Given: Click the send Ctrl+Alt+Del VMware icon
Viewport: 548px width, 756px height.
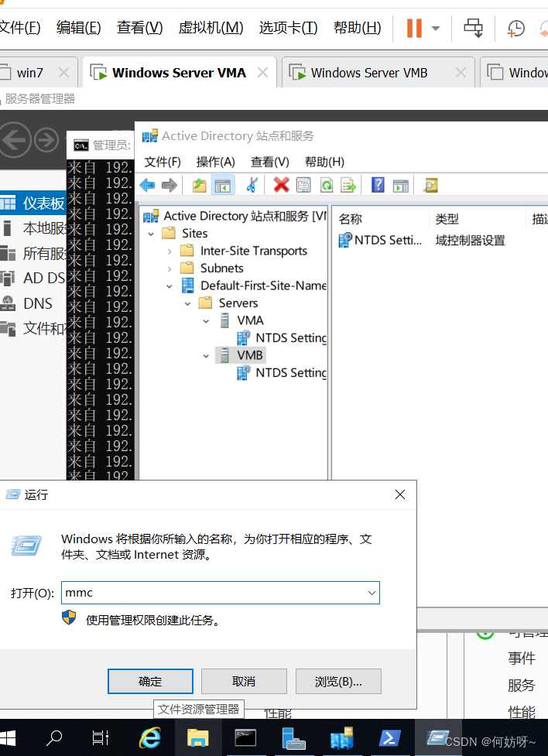Looking at the screenshot, I should pos(473,28).
